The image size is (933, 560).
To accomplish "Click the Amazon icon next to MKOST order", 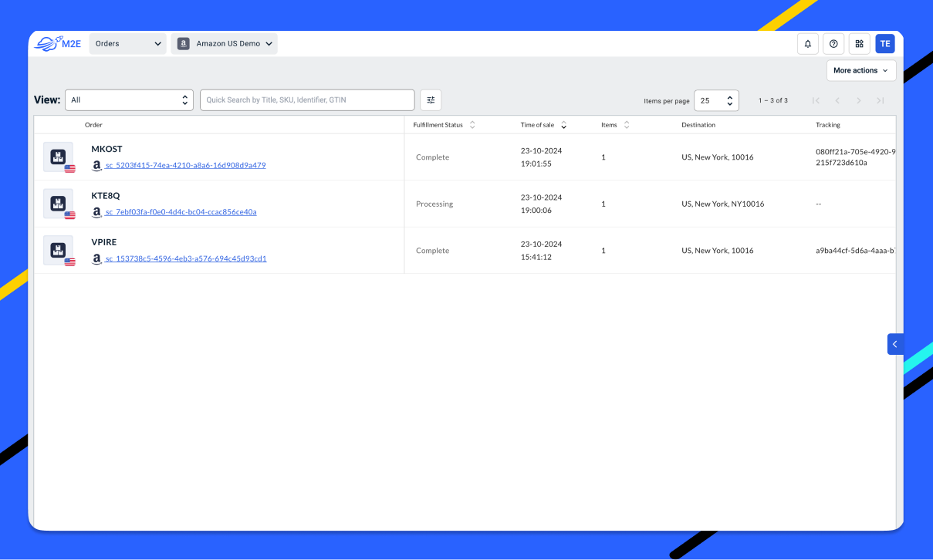I will tap(96, 165).
